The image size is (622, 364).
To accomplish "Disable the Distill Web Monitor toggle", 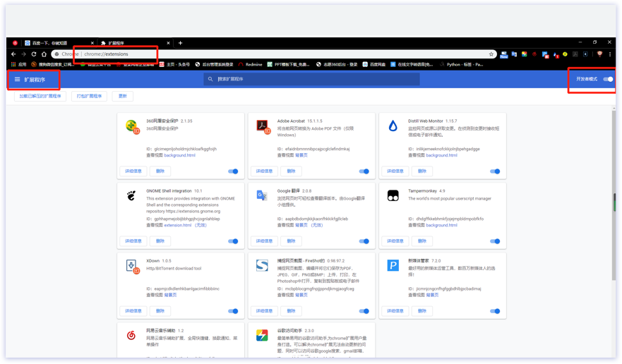I will [495, 171].
